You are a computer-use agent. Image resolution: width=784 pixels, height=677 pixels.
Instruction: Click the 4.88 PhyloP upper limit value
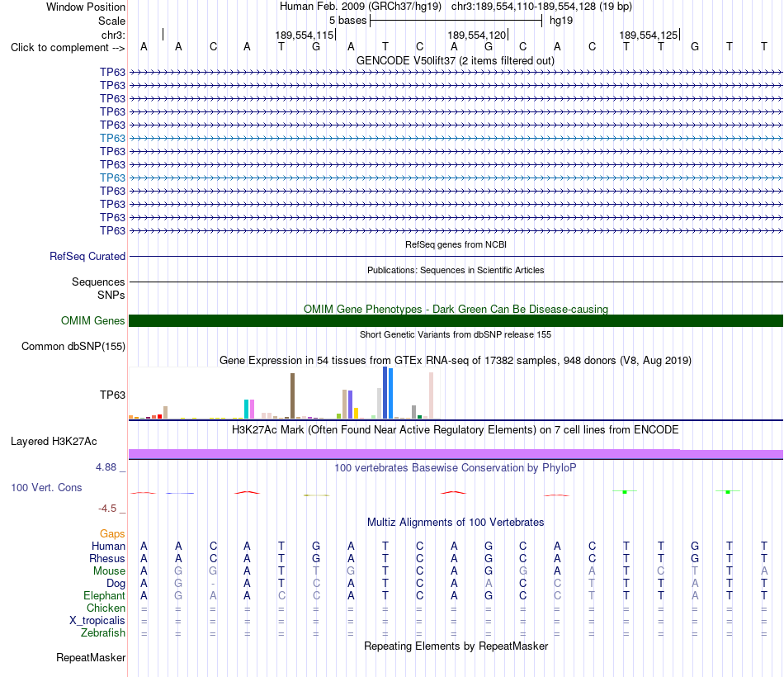click(x=106, y=467)
